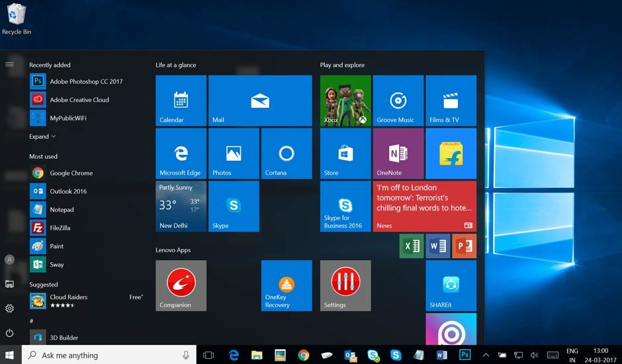Expand the Recently added list

42,136
